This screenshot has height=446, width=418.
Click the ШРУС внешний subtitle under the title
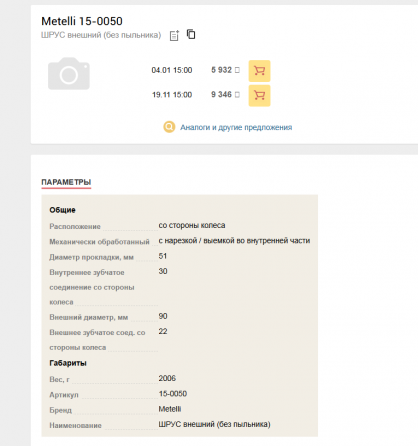click(101, 35)
